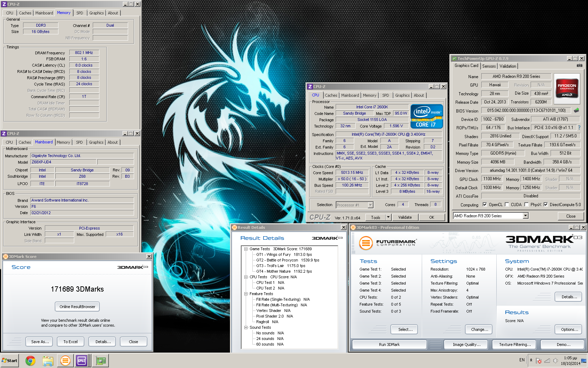Toggle the OpenCL checkbox in GPU-Z

pos(485,205)
